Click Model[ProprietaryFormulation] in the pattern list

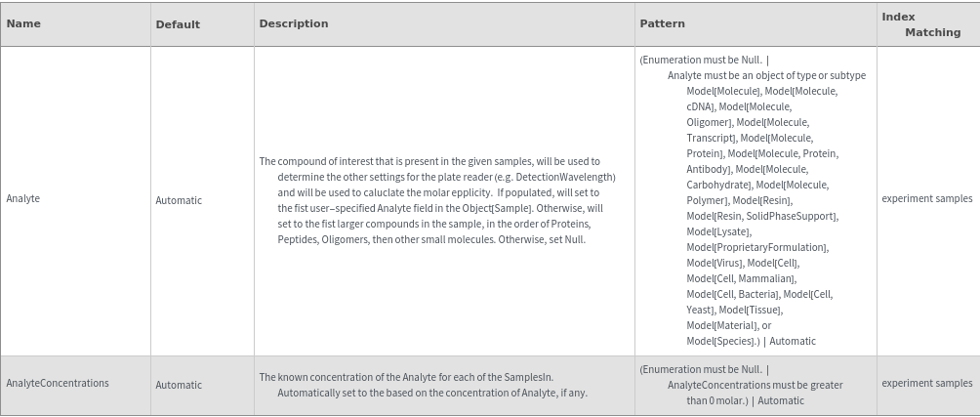click(756, 247)
